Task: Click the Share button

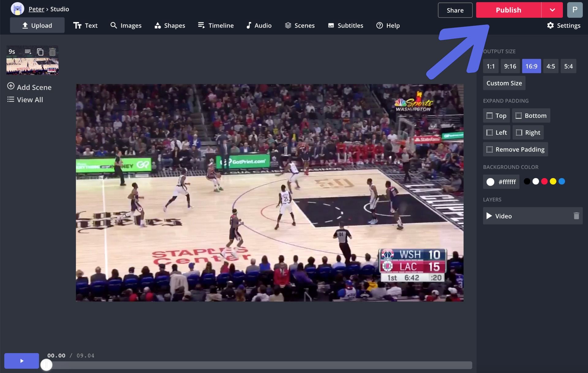Action: [x=455, y=10]
